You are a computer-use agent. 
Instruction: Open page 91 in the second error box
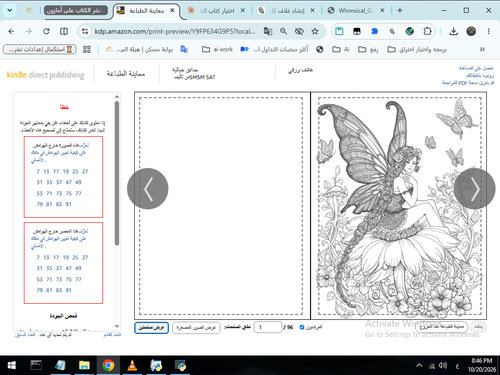(x=68, y=290)
